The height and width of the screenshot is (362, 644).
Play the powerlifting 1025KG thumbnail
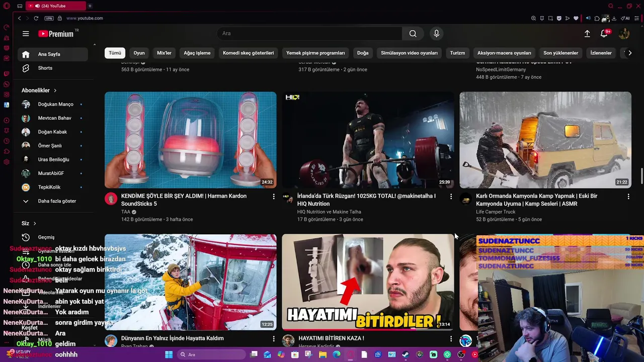click(368, 140)
